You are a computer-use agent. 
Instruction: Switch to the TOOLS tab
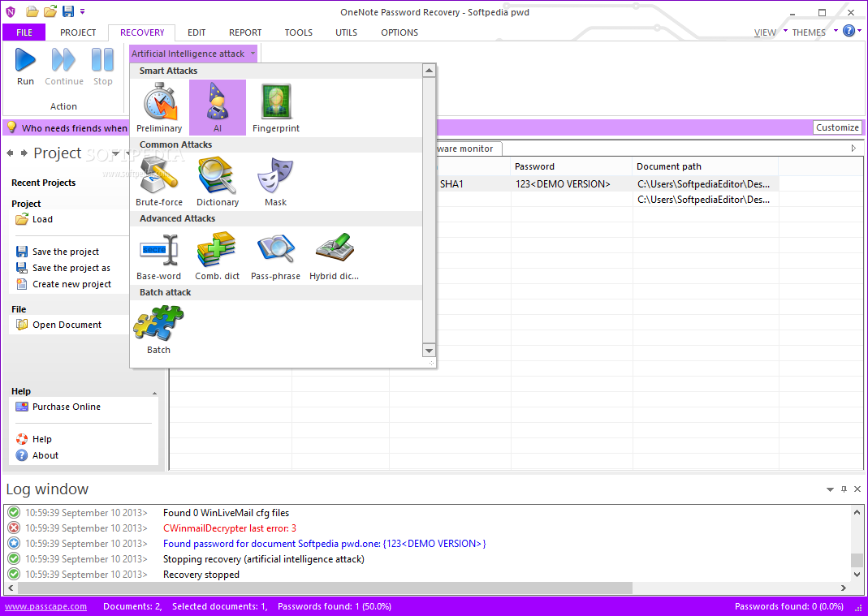point(298,32)
